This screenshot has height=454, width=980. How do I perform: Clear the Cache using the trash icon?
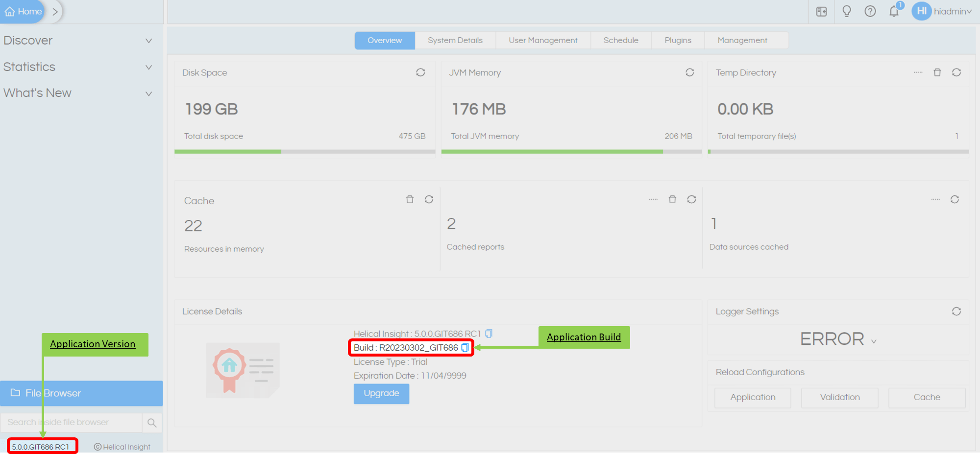pyautogui.click(x=410, y=199)
